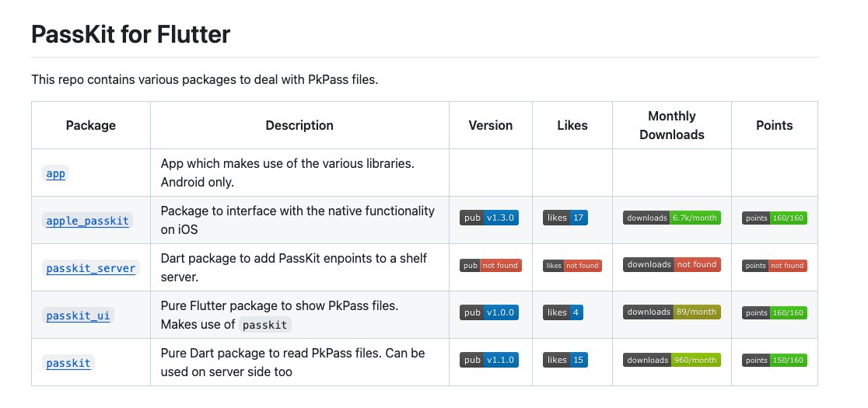Click the likes not found badge

click(572, 265)
